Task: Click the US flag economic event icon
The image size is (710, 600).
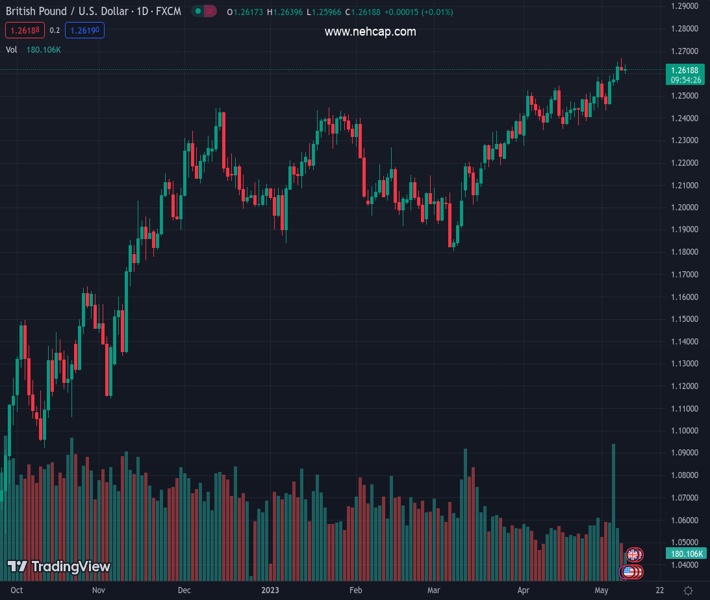Action: click(631, 571)
